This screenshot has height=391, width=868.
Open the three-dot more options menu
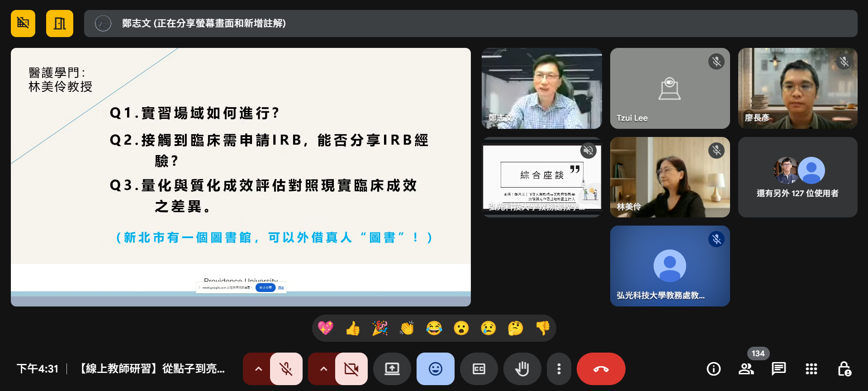[559, 369]
